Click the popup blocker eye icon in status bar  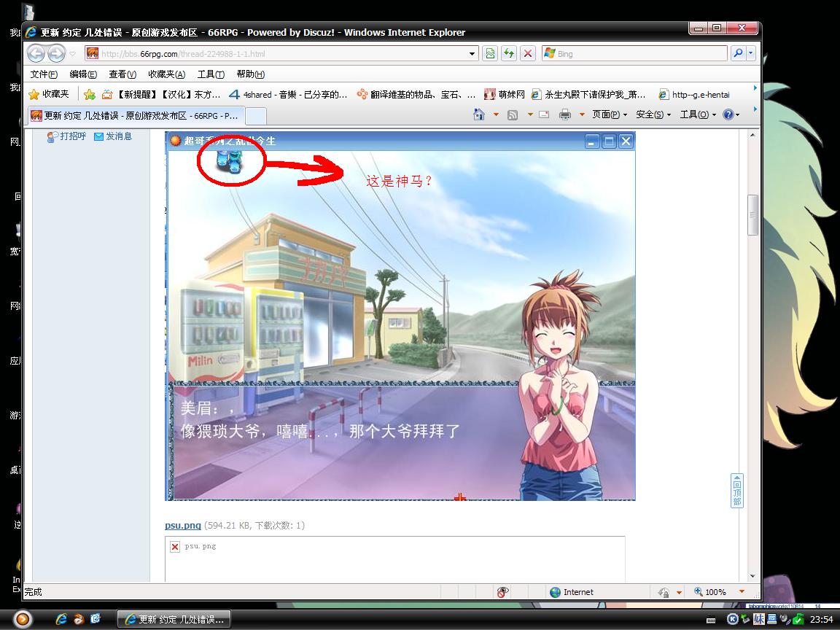point(502,592)
